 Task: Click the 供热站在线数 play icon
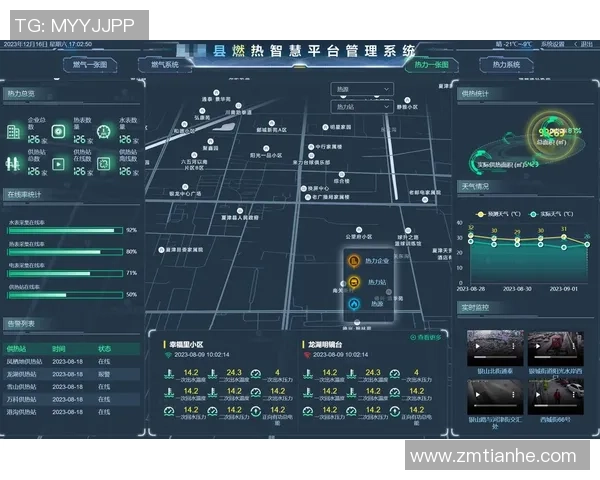click(59, 163)
